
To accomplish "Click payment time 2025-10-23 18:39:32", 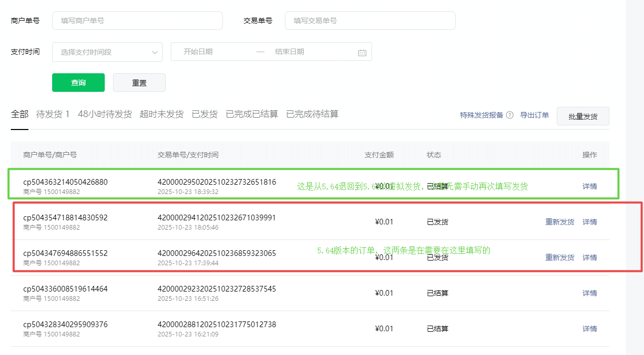I will tap(188, 192).
